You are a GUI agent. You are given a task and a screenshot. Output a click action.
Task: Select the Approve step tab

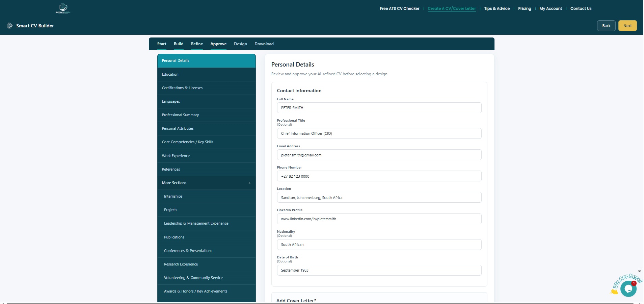point(218,44)
